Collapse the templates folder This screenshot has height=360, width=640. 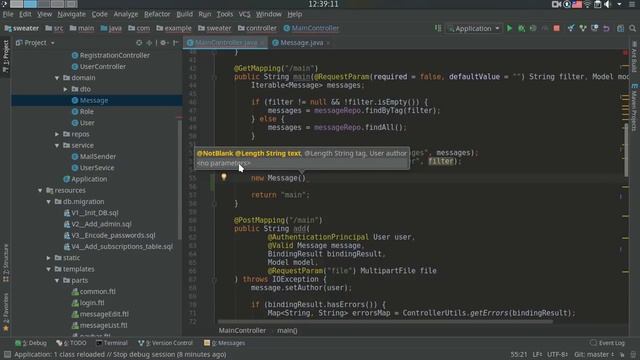[x=49, y=269]
